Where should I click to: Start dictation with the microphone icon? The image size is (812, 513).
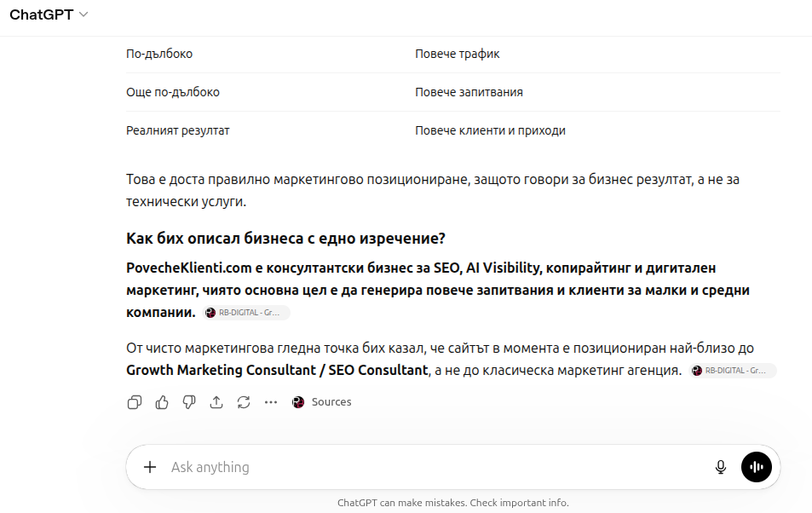coord(720,467)
